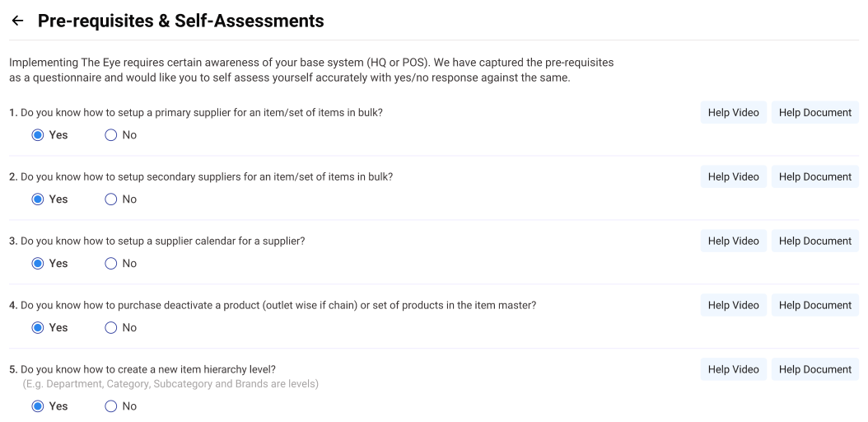Mark Yes for item hierarchy level question
Viewport: 868px width, 422px height.
coord(38,406)
